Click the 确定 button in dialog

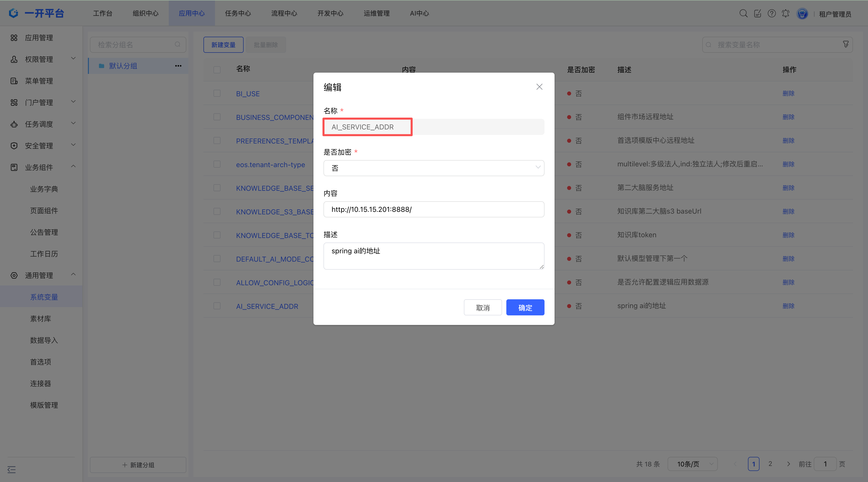click(525, 307)
